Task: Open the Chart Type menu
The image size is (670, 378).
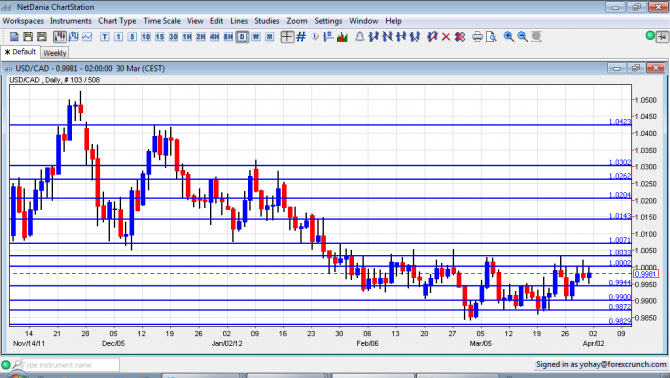Action: (117, 21)
